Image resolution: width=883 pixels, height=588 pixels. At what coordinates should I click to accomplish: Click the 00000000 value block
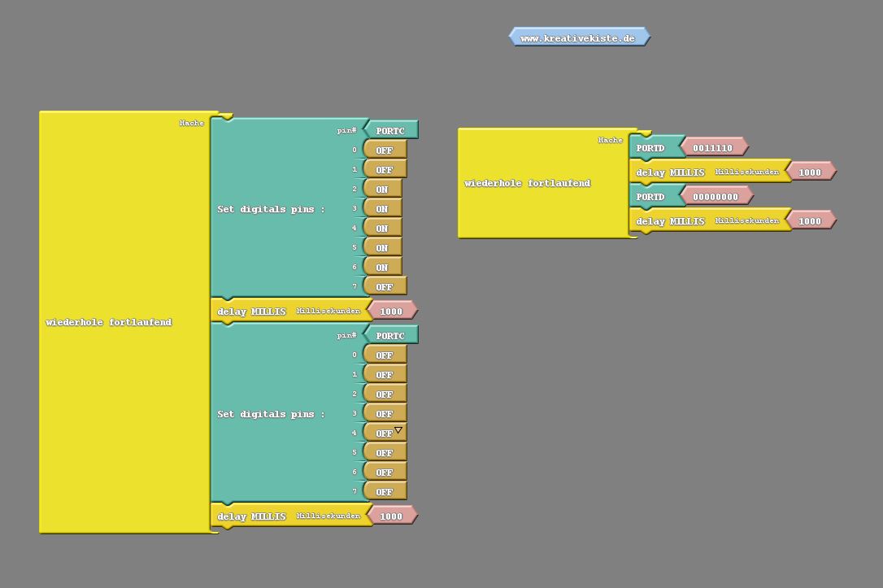(716, 197)
